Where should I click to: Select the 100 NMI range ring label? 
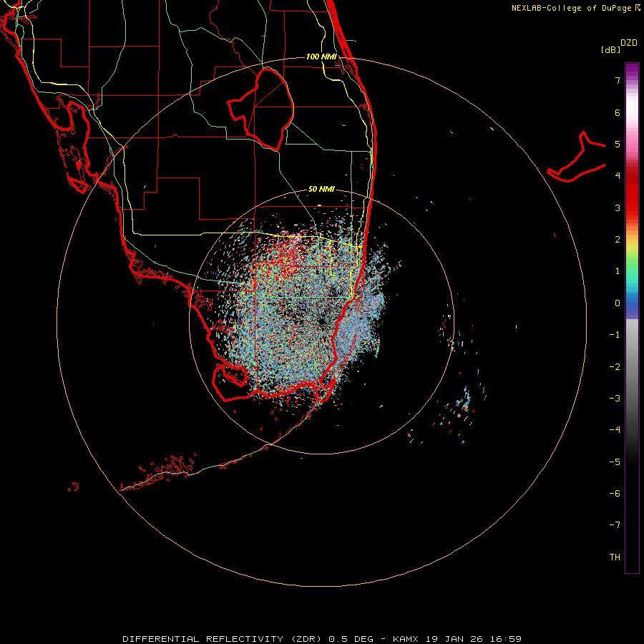[321, 57]
